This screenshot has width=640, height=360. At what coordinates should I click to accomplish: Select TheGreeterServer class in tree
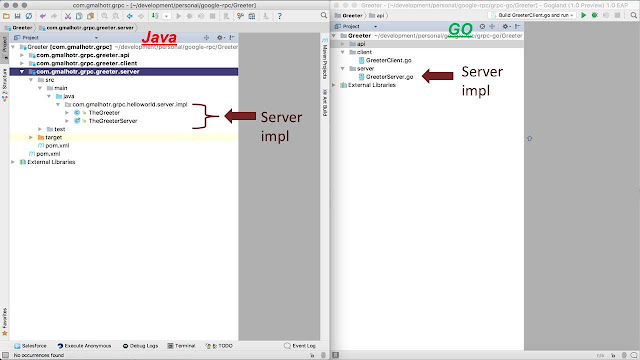click(x=113, y=121)
